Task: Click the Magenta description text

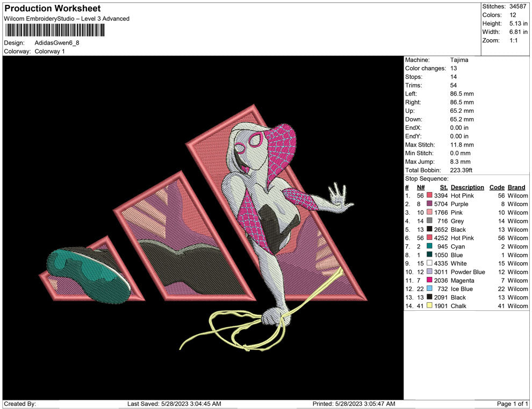Action: 463,280
